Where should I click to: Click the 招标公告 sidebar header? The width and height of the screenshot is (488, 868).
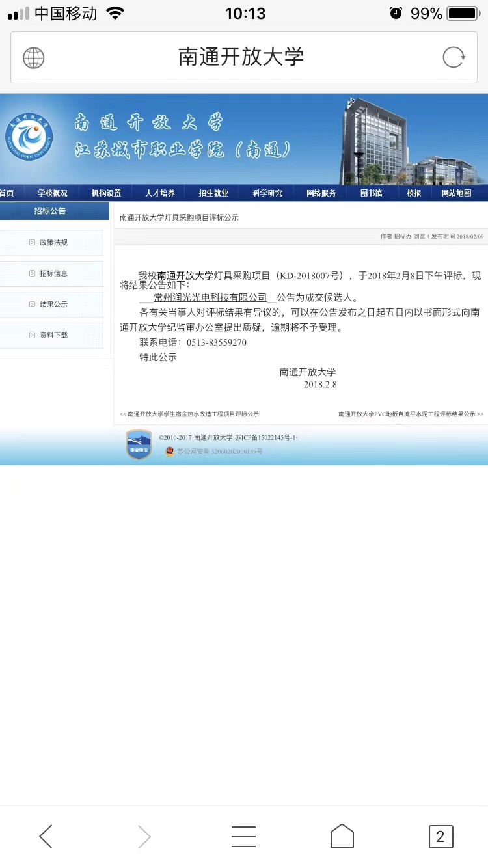[54, 211]
